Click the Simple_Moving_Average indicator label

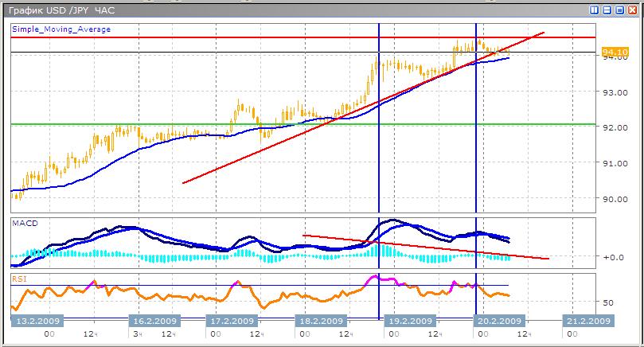(61, 29)
